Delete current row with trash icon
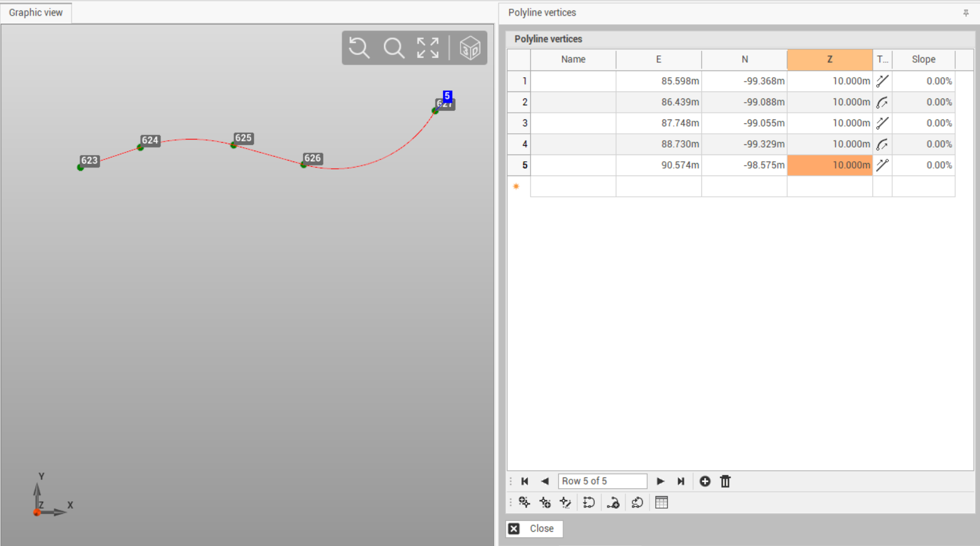The image size is (980, 546). 725,481
